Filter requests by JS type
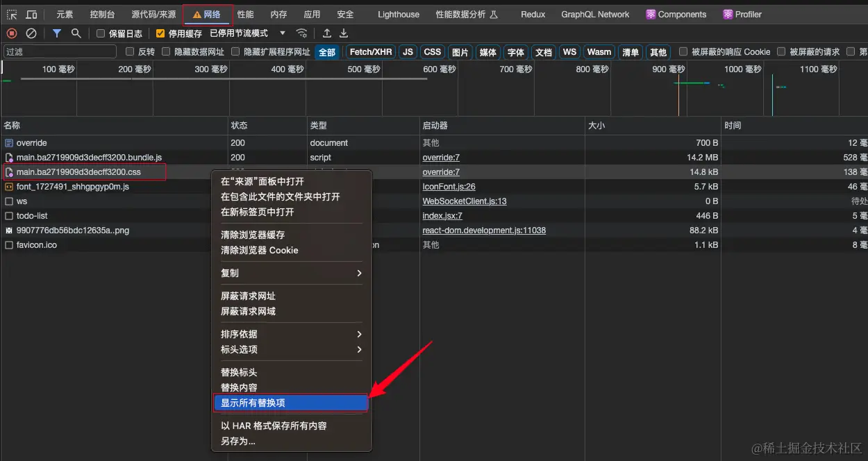The image size is (868, 461). pyautogui.click(x=408, y=52)
